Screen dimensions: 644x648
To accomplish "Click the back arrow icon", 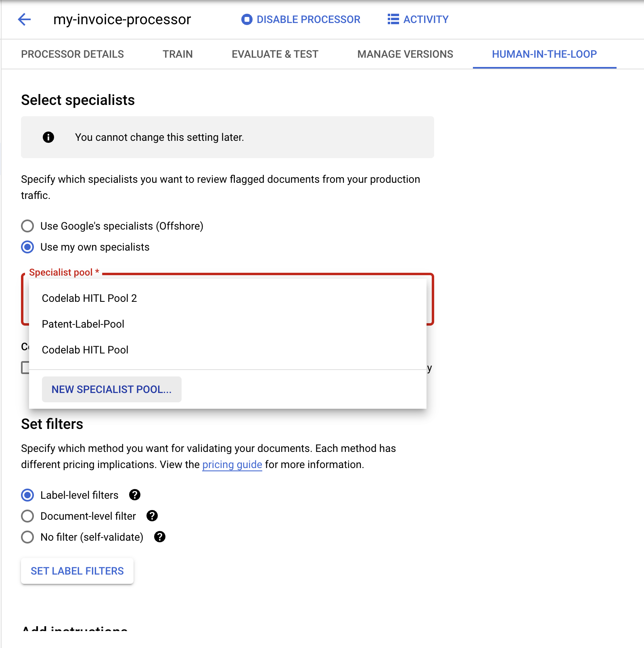I will (25, 19).
